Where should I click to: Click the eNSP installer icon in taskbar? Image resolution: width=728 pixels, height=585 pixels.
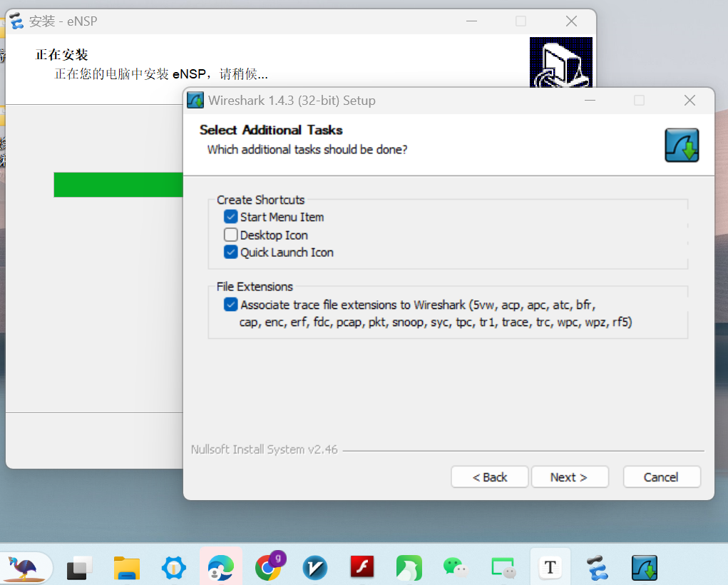(597, 568)
